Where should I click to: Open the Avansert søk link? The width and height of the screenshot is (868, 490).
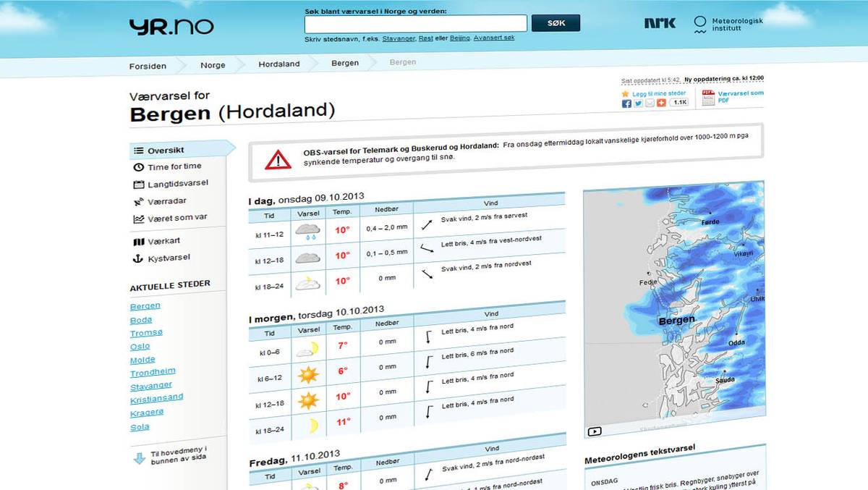pos(494,38)
